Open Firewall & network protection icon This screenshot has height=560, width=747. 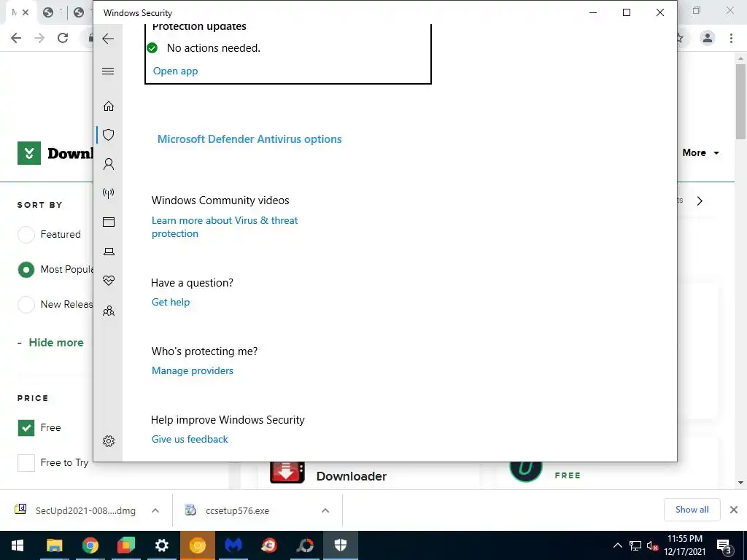coord(109,193)
